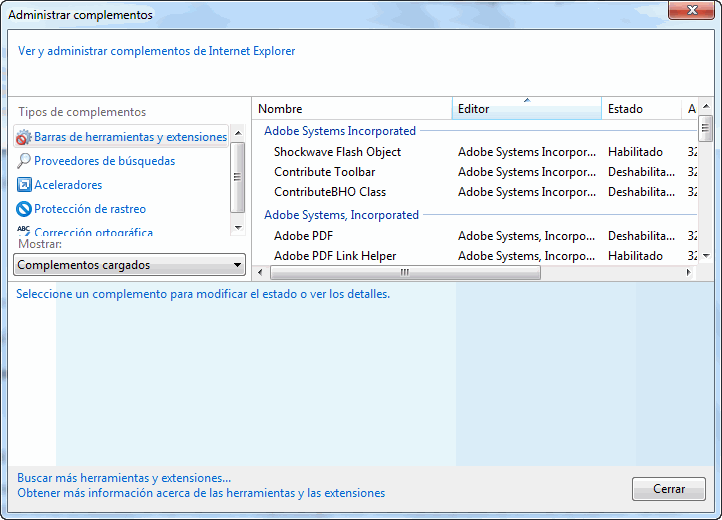The width and height of the screenshot is (722, 520).
Task: Click the Cerrar button
Action: [x=669, y=489]
